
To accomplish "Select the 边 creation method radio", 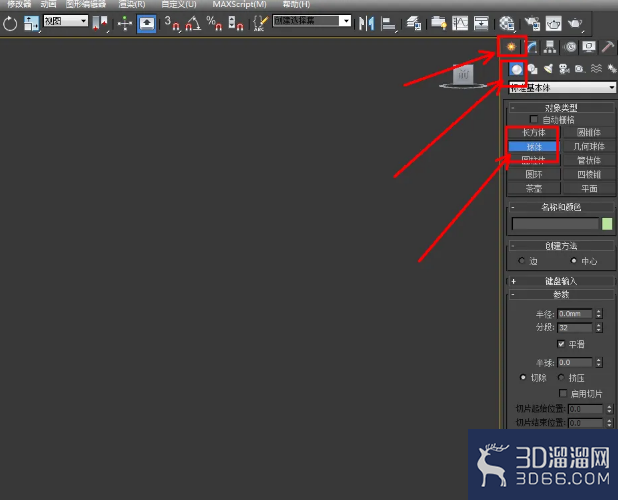I will coord(522,260).
